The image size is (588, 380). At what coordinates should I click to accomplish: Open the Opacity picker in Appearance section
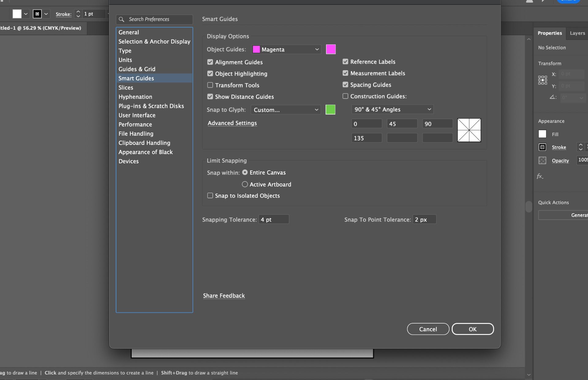click(x=542, y=160)
